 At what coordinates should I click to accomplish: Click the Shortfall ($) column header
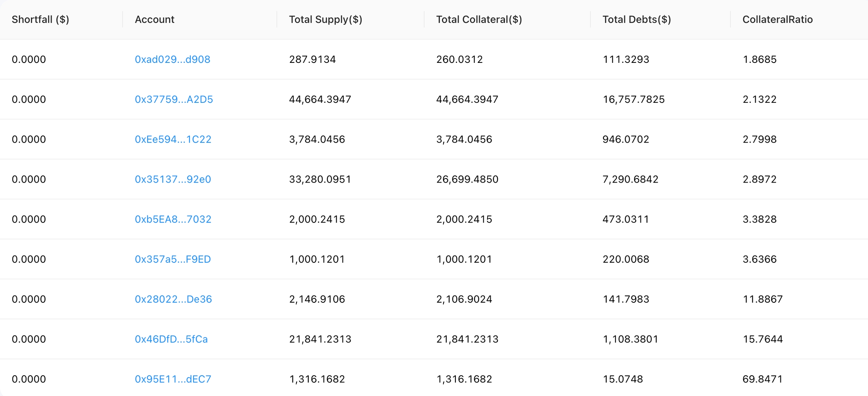[x=40, y=20]
